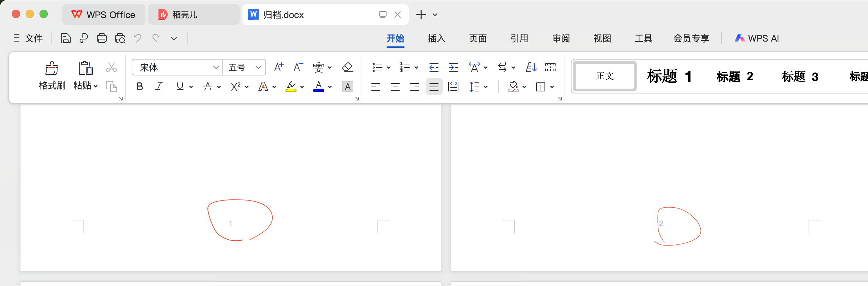Click the phonetic guide (pinyin) icon
This screenshot has width=868, height=286.
pyautogui.click(x=318, y=67)
